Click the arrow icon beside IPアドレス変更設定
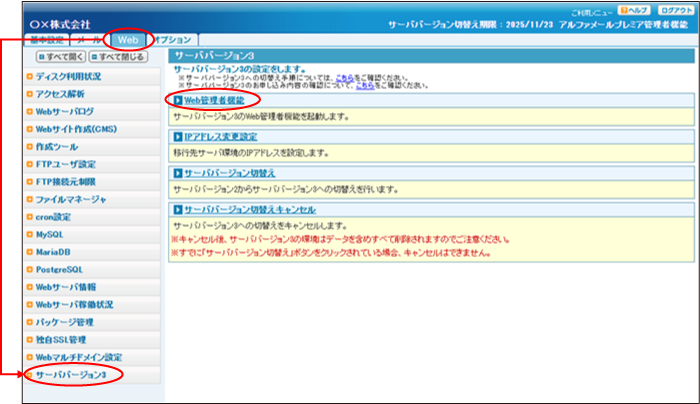The image size is (700, 404). coord(178,137)
